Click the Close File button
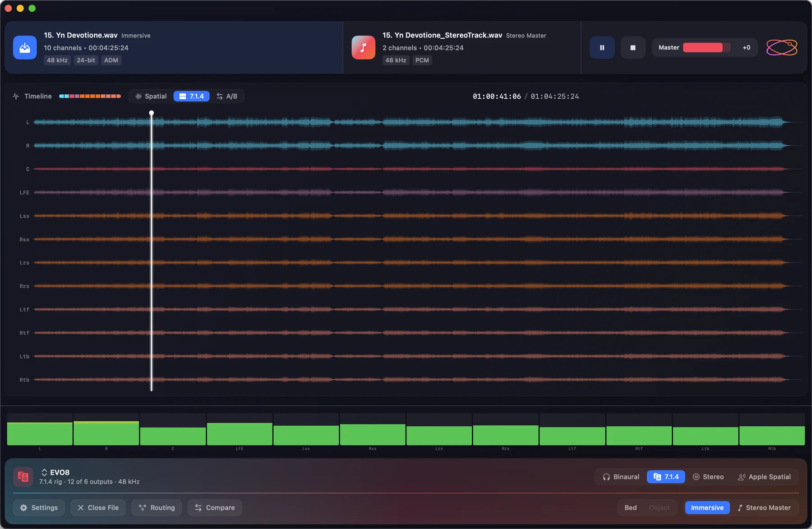 point(98,507)
